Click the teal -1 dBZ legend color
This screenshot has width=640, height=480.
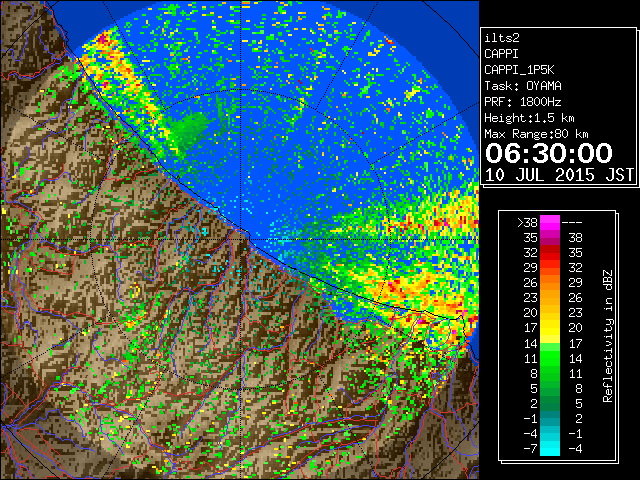tap(550, 418)
